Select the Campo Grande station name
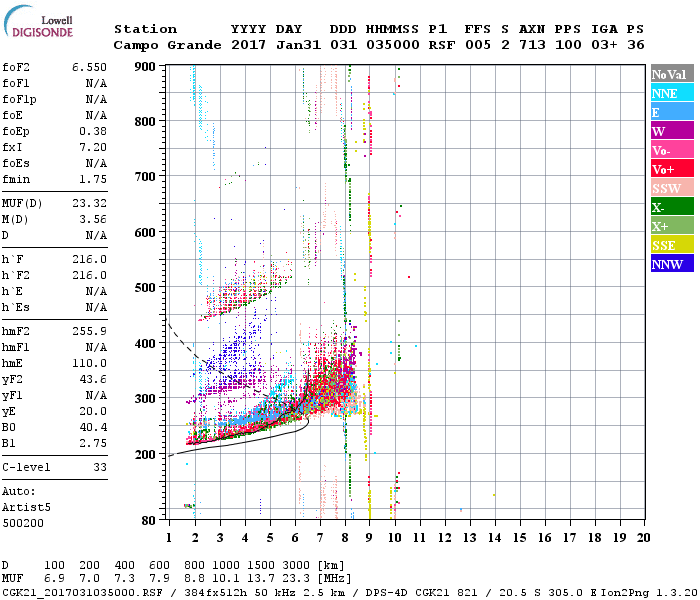 coord(167,45)
